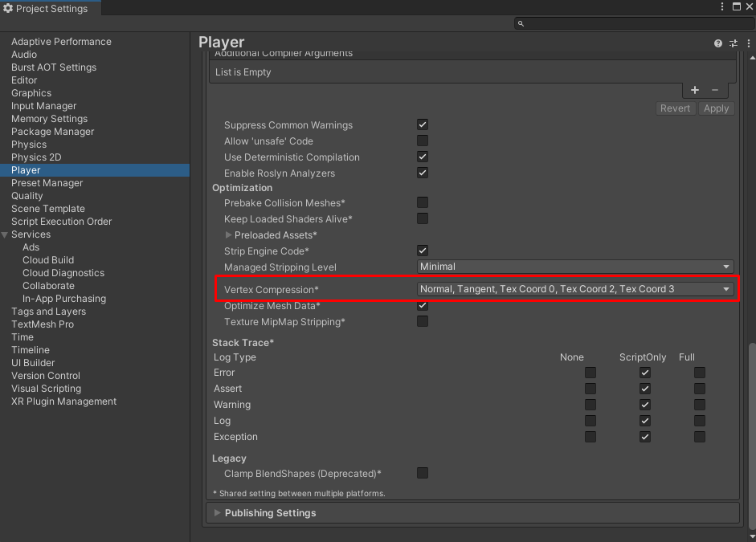Open Cloud Diagnostics settings

63,273
